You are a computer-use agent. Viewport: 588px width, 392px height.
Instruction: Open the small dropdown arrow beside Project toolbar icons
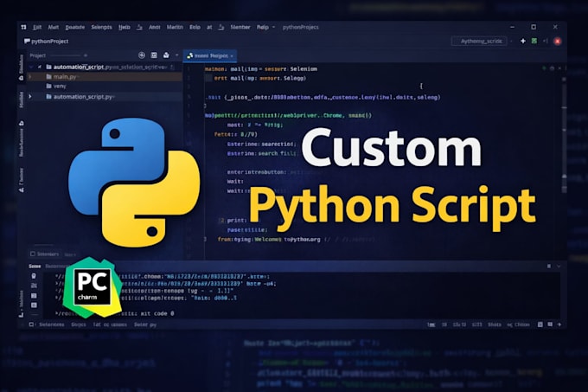pos(177,55)
